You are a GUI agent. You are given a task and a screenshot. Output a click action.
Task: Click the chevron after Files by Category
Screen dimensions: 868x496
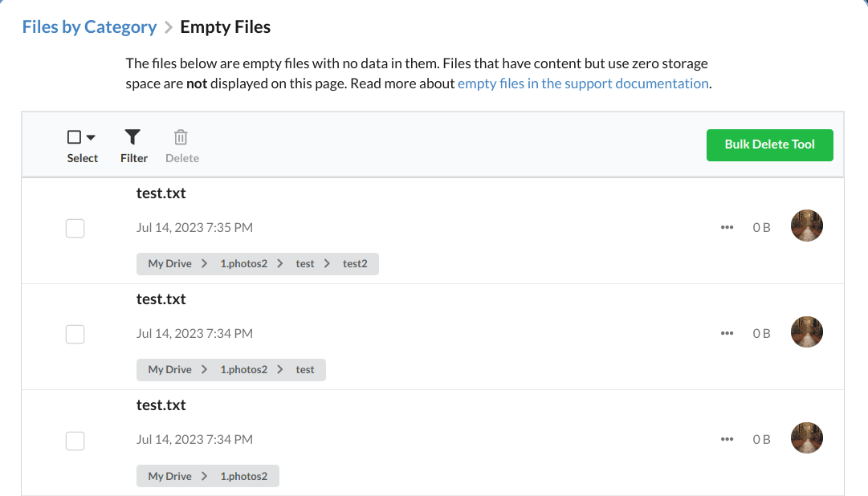click(x=171, y=26)
